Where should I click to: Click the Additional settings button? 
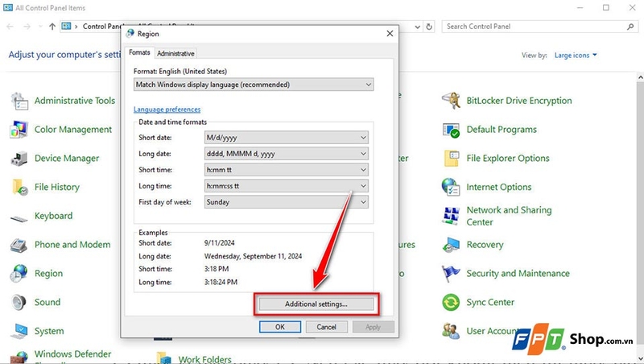316,304
